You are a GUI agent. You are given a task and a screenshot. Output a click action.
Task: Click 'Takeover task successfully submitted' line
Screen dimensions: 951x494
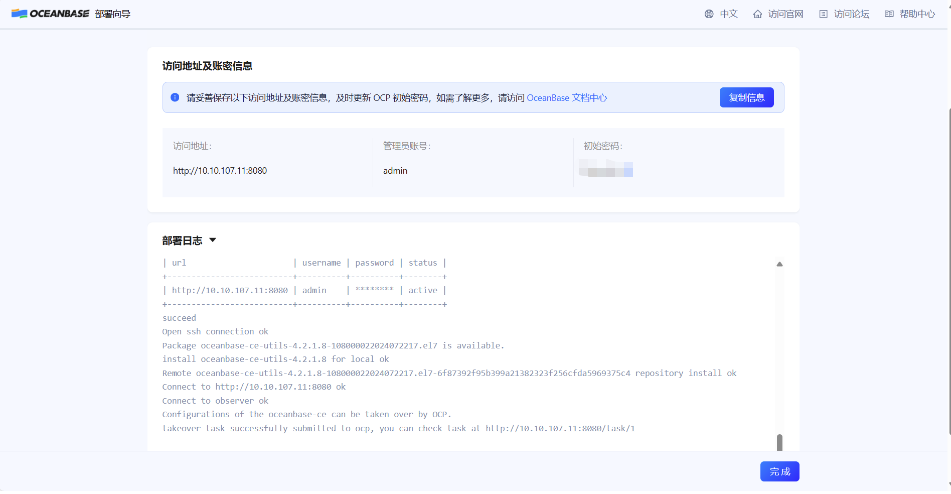(398, 428)
